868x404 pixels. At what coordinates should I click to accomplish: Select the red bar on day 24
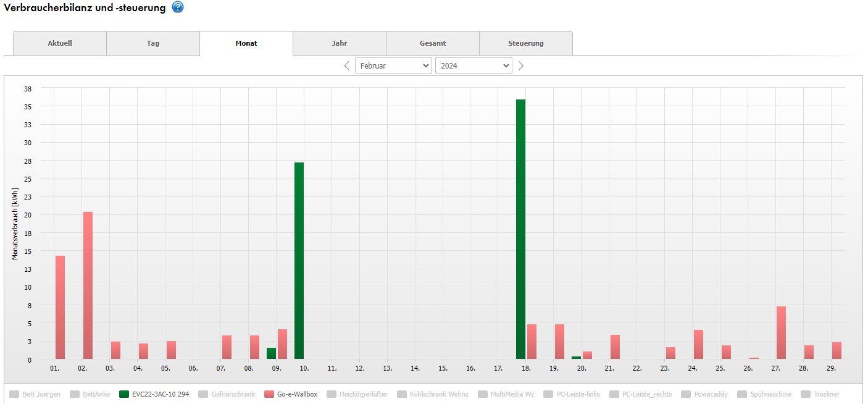click(698, 345)
